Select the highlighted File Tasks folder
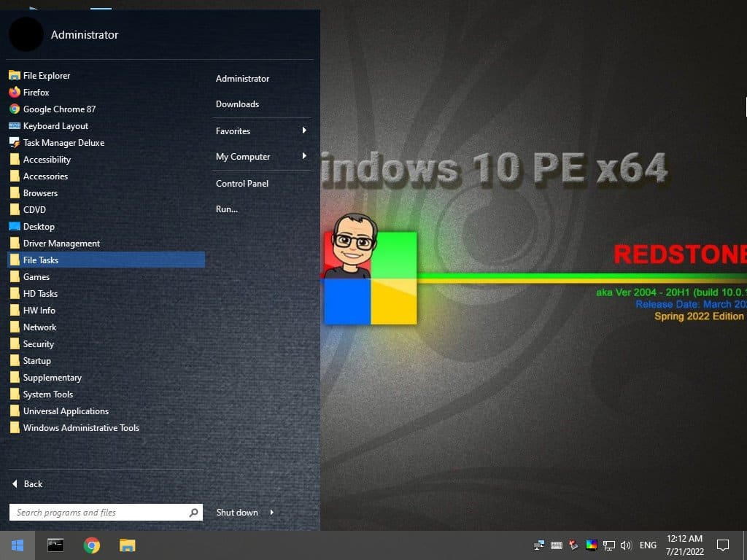 point(107,260)
